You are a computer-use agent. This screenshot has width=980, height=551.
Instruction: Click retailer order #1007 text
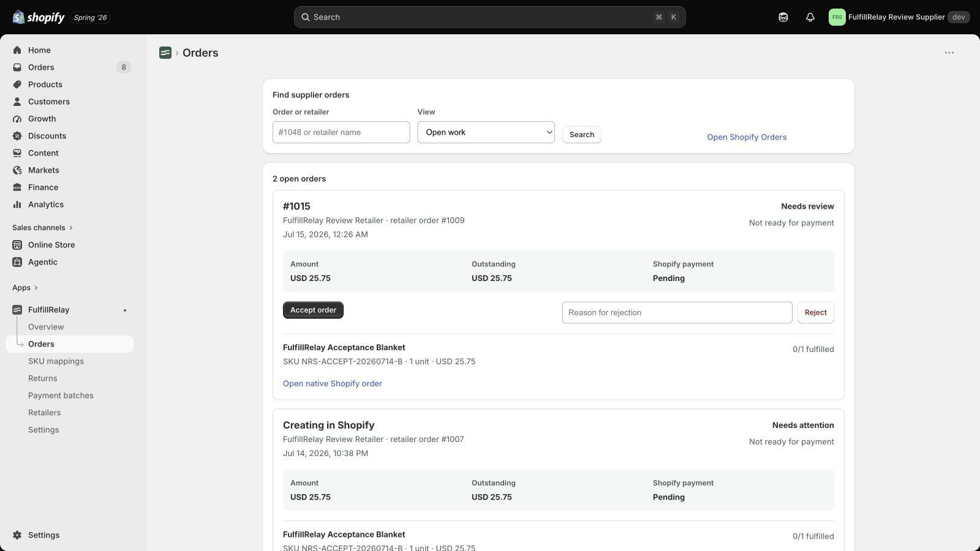[x=427, y=439]
